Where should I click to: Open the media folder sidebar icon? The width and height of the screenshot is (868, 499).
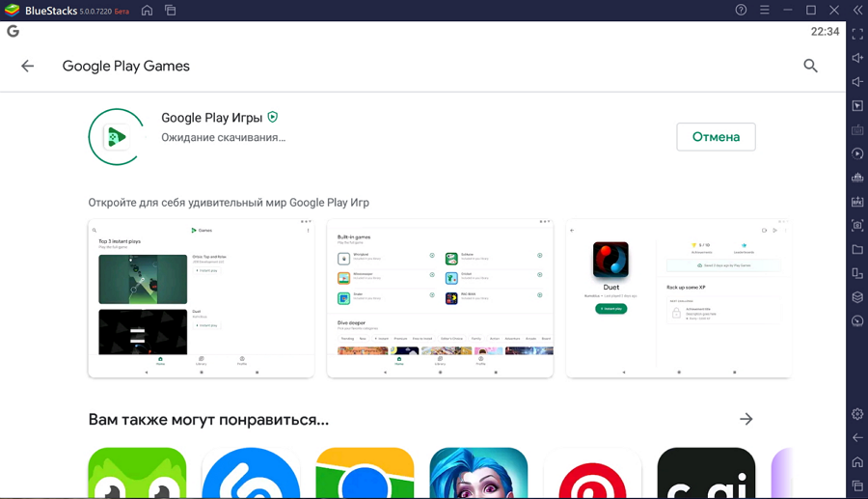[x=857, y=249]
